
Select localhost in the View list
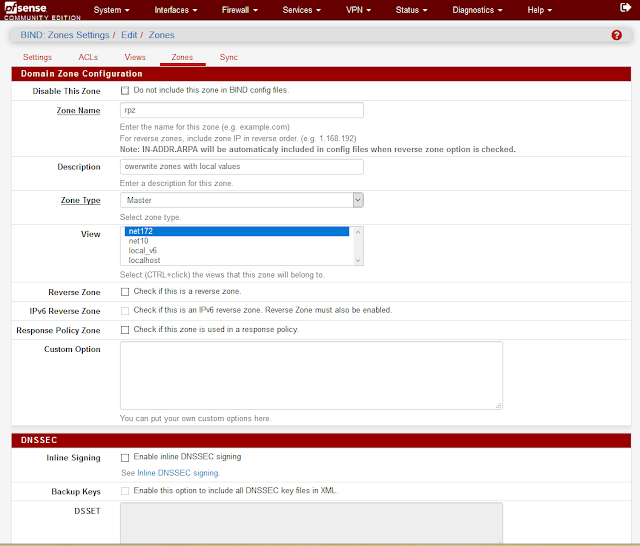coord(144,260)
